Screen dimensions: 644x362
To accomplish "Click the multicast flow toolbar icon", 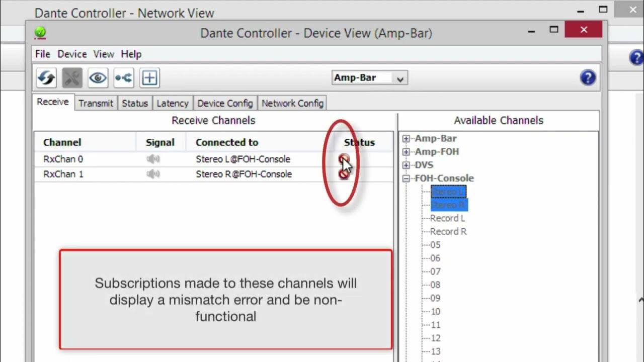I will coord(124,78).
